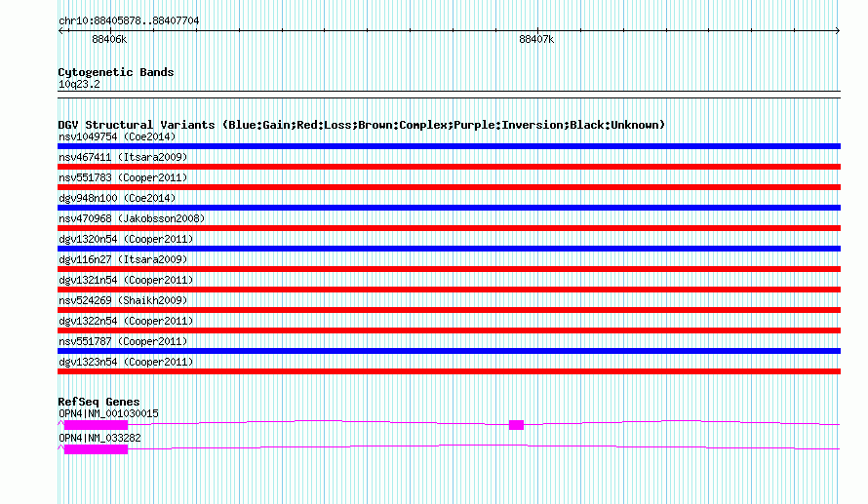Viewport: 868px width, 504px height.
Task: Click the blue bar for nsv551787
Action: pos(449,351)
